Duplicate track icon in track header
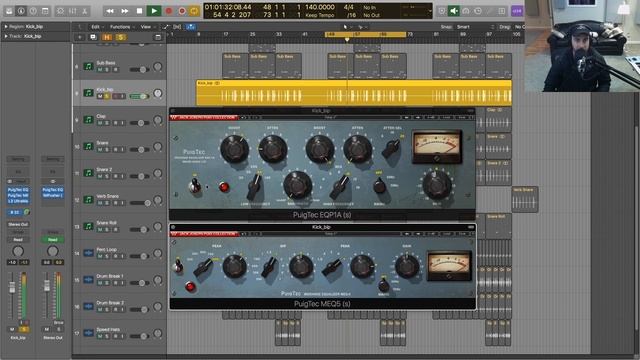This screenshot has width=640, height=360. pyautogui.click(x=93, y=37)
